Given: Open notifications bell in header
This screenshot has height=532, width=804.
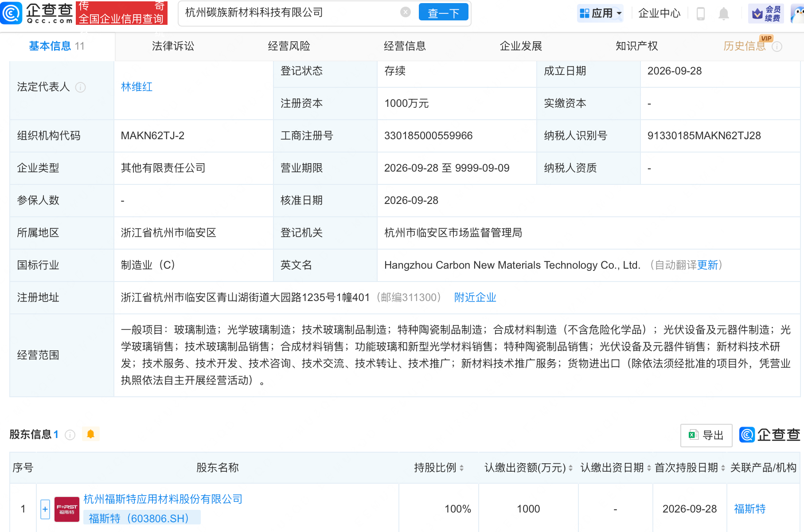Looking at the screenshot, I should pyautogui.click(x=724, y=14).
